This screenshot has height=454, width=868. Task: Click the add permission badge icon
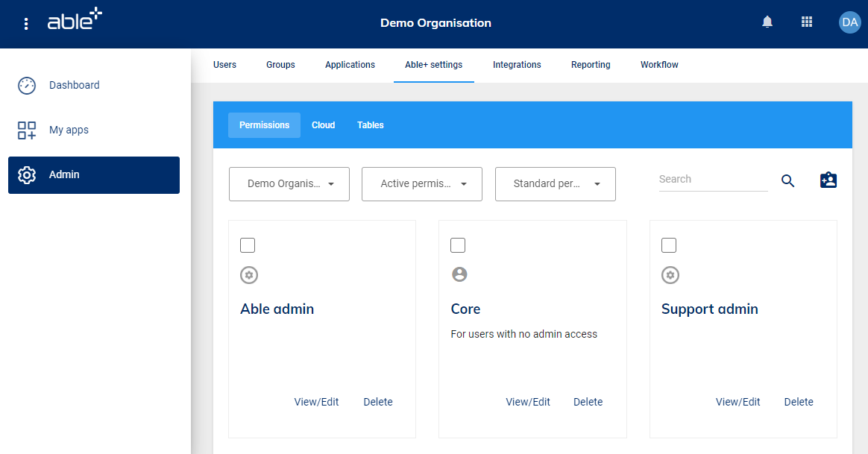tap(828, 180)
